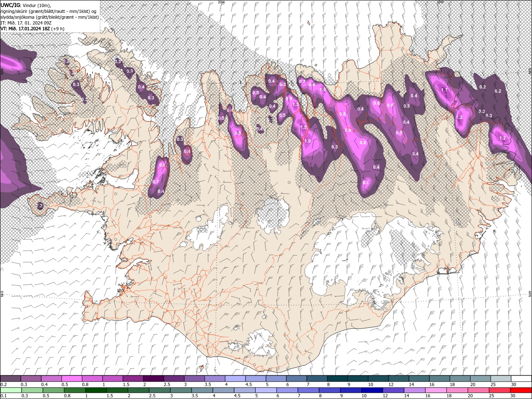Screen dimensions: 532x399
Task: Click the 12 violet swatch in the lower legend
Action: [x=393, y=390]
